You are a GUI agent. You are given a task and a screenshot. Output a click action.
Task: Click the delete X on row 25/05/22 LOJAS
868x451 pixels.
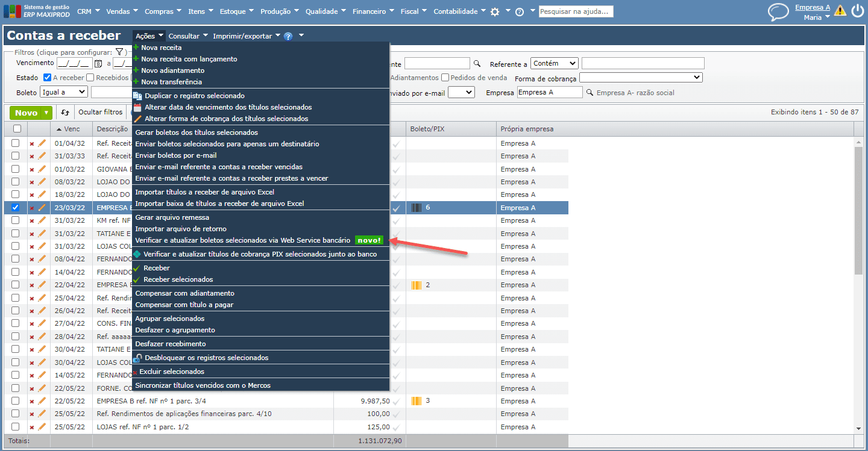[x=32, y=427]
